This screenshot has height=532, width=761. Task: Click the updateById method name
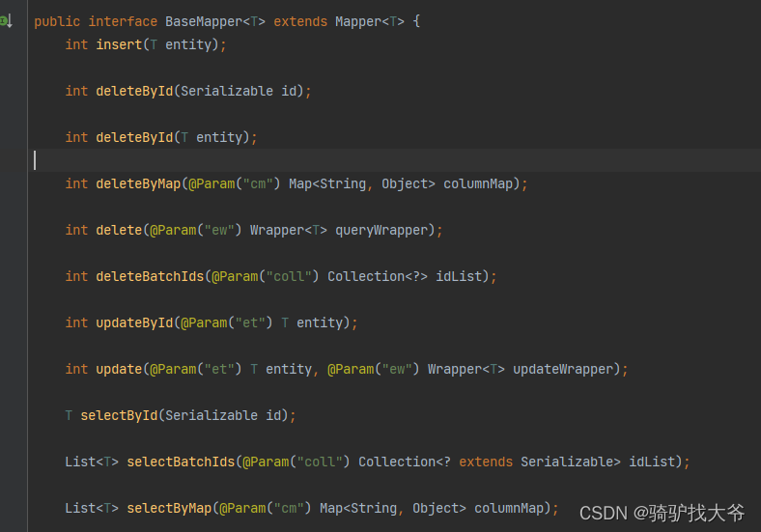pos(134,322)
